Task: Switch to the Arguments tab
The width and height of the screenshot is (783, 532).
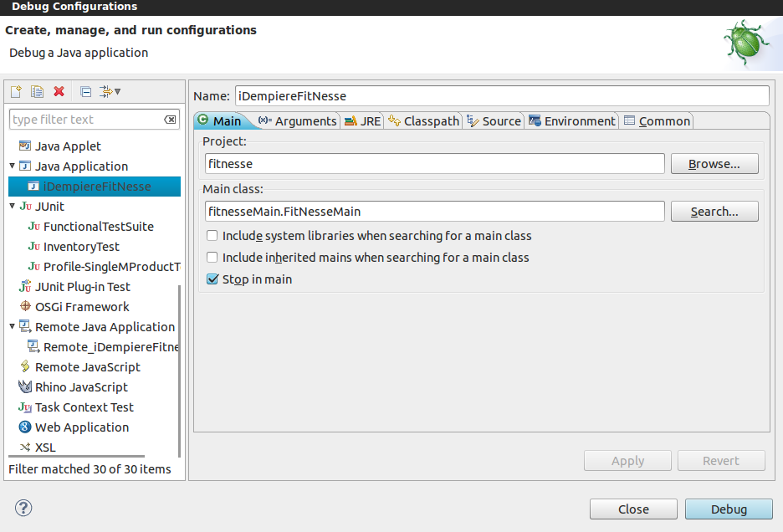Action: [298, 121]
